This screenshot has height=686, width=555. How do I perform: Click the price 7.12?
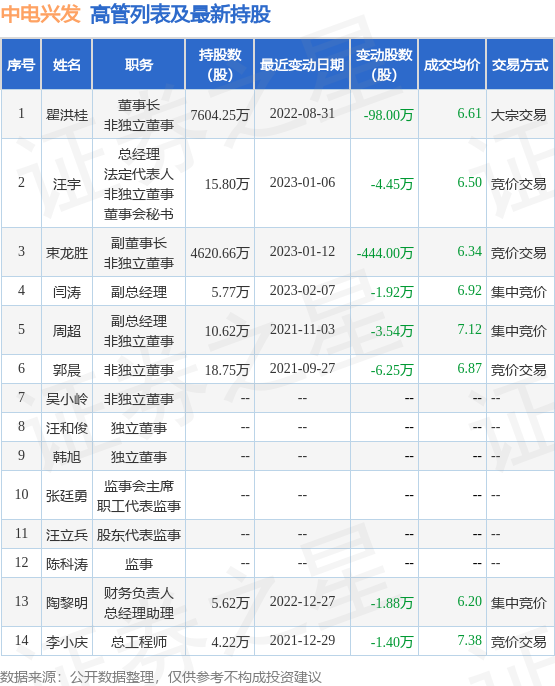click(469, 329)
